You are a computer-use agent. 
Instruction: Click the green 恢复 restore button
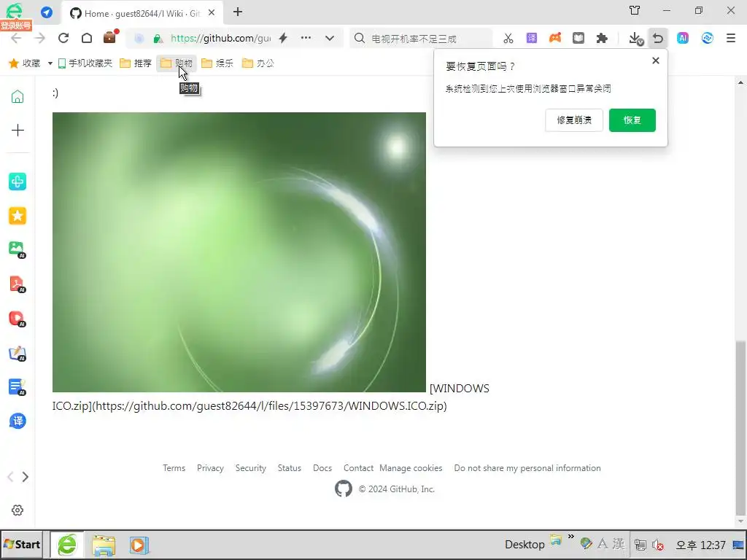pos(632,120)
